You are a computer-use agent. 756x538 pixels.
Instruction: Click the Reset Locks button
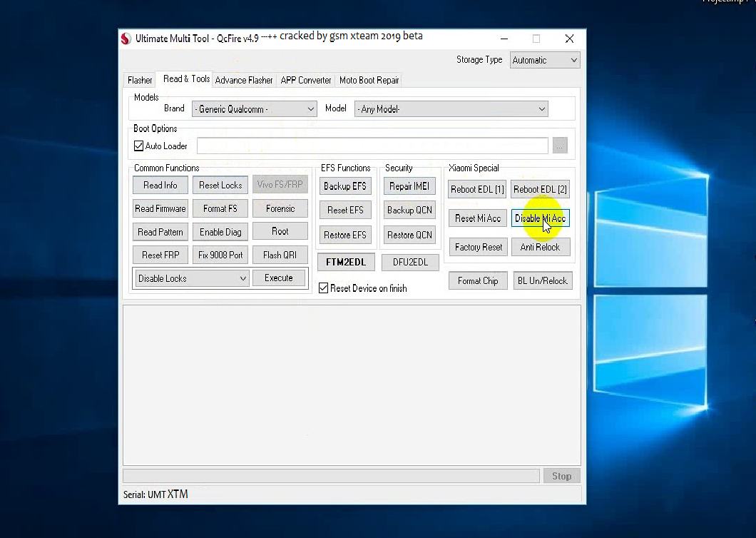click(220, 186)
